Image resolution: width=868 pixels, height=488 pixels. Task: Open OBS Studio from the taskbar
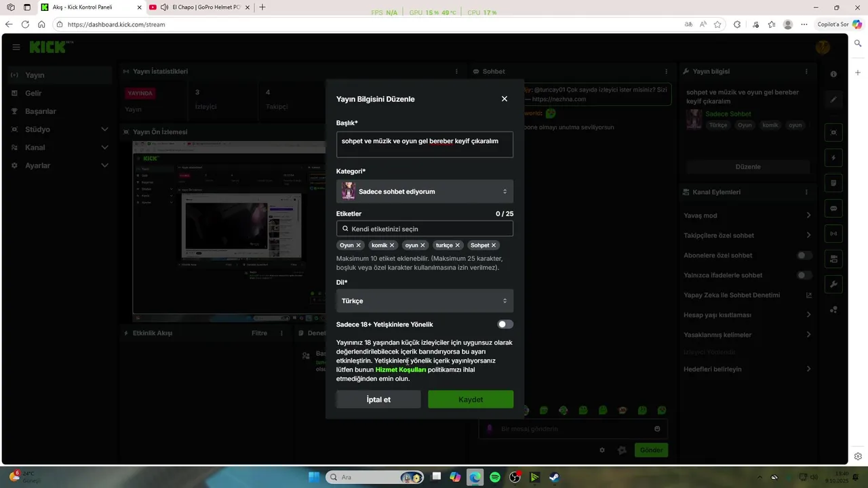tap(515, 477)
